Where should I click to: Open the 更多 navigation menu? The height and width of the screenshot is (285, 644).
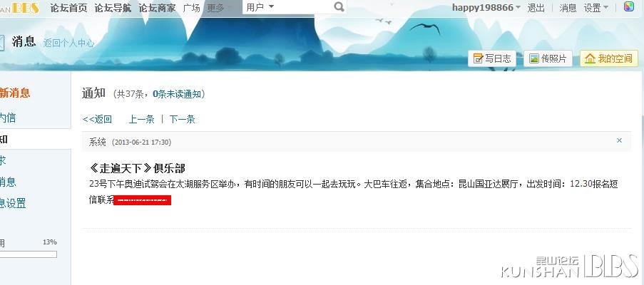(219, 8)
